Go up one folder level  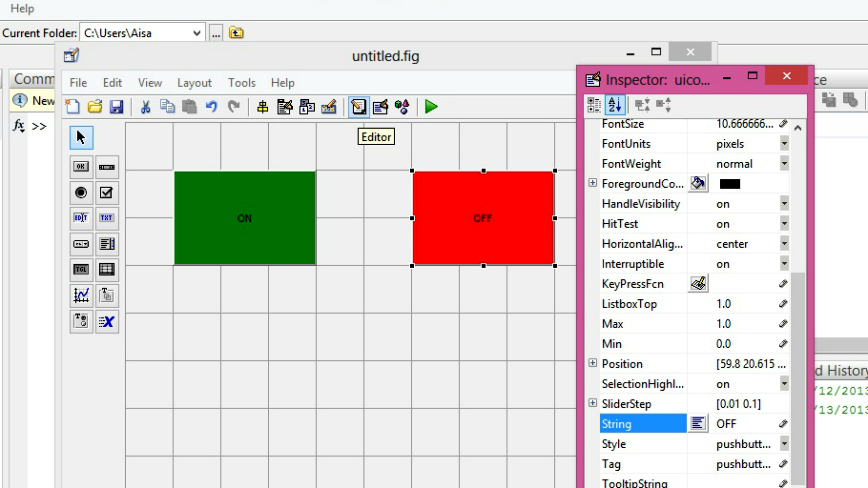[x=236, y=33]
